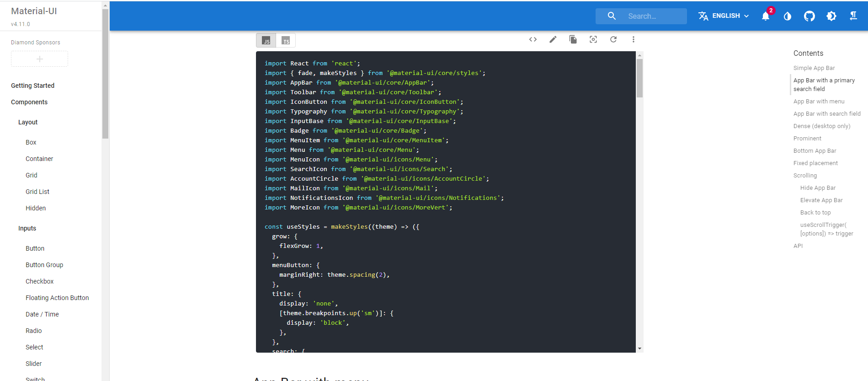
Task: Click the code block scrollbar thumb
Action: pyautogui.click(x=639, y=78)
